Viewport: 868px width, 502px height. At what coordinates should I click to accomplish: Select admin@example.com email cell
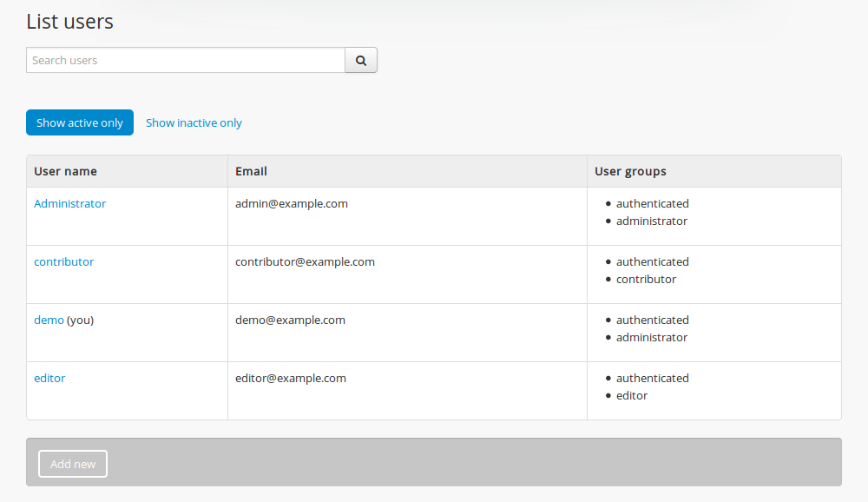coord(292,203)
